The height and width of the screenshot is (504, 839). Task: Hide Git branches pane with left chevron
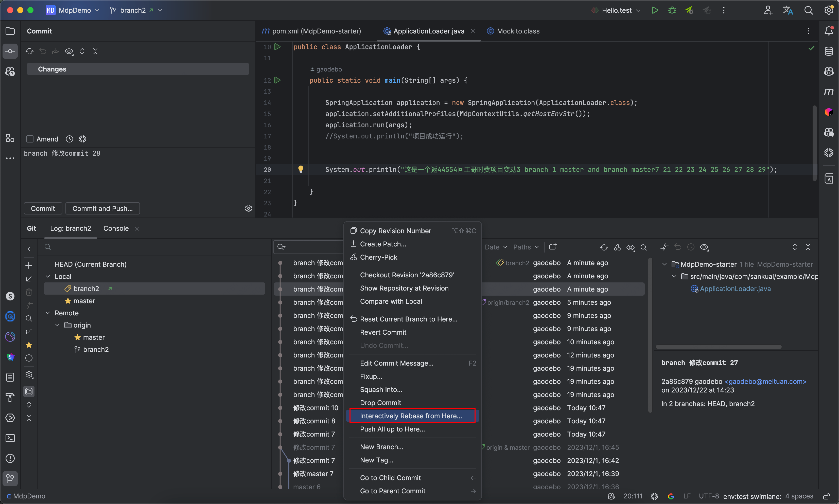pyautogui.click(x=29, y=249)
